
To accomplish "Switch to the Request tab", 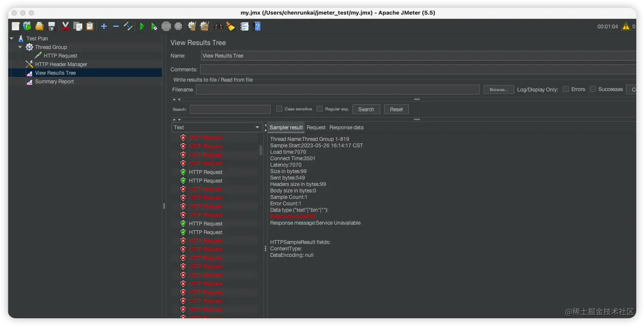I will (316, 128).
